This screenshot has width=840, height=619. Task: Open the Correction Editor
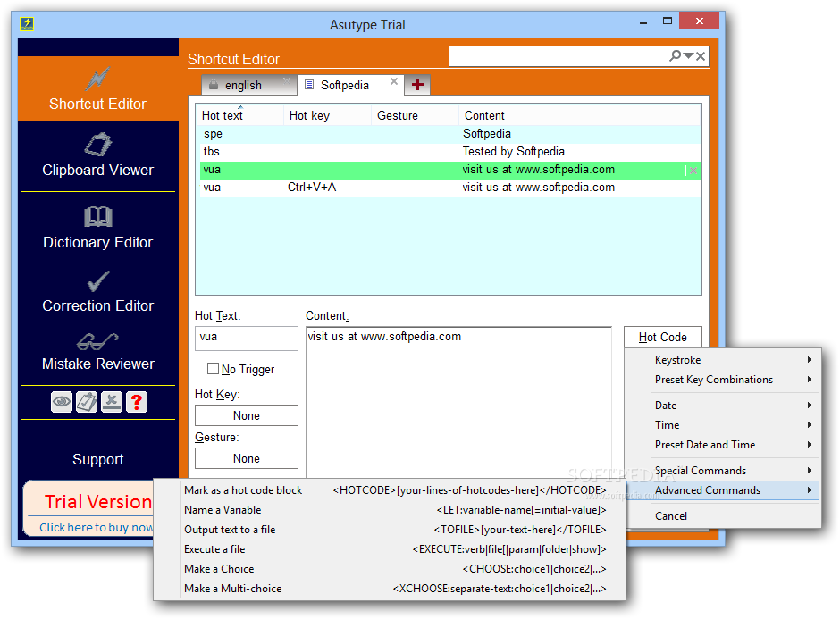[x=98, y=292]
